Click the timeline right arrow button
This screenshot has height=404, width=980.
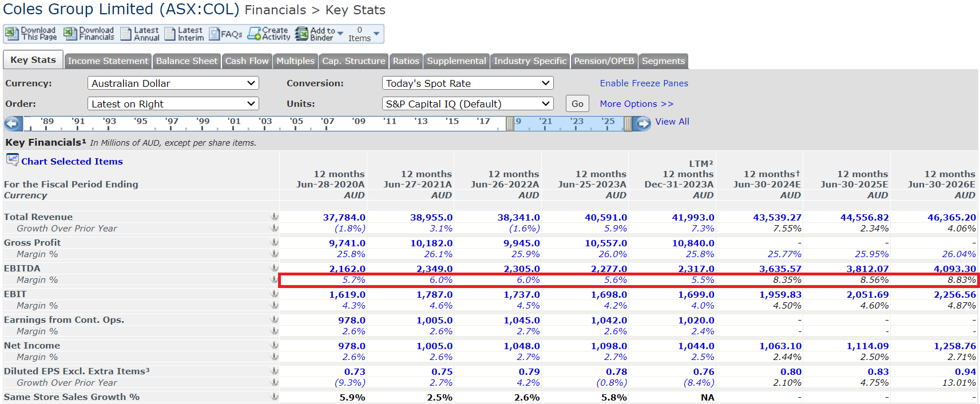click(643, 123)
